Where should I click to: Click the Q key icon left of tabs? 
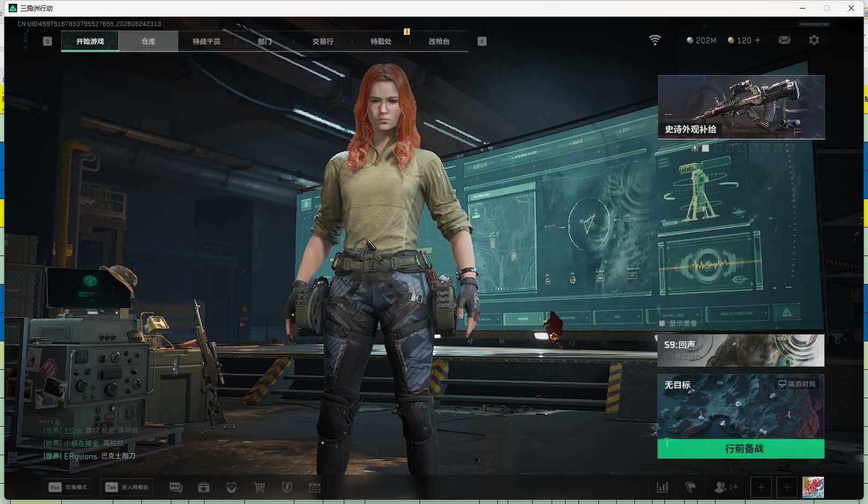(47, 41)
